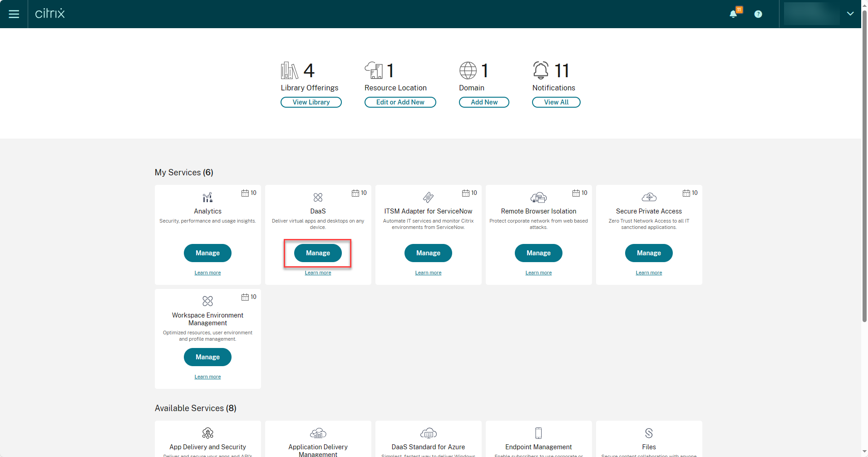Click the Citrix logo

tap(50, 14)
